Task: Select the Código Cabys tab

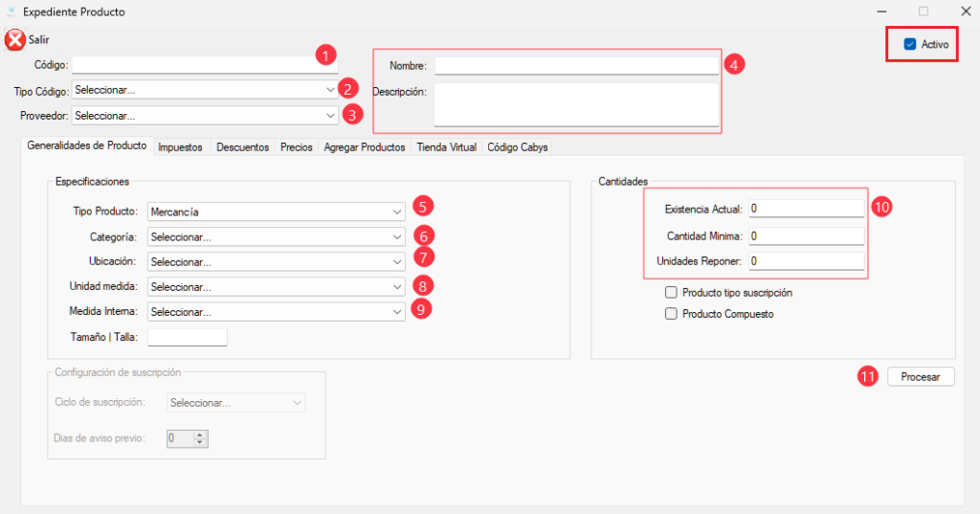Action: coord(517,147)
